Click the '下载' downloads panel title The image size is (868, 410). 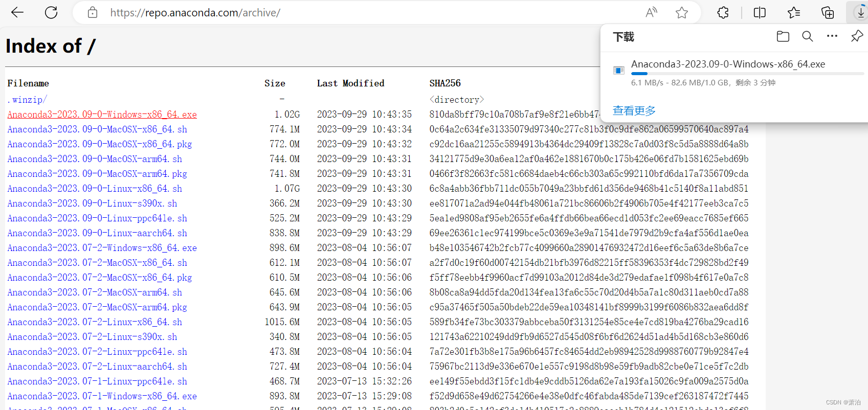click(x=624, y=37)
